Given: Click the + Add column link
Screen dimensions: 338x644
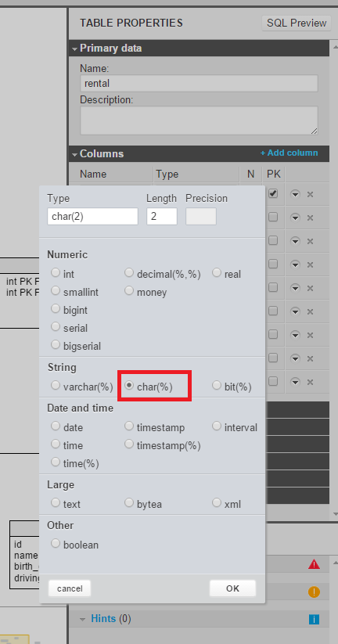Looking at the screenshot, I should (289, 153).
